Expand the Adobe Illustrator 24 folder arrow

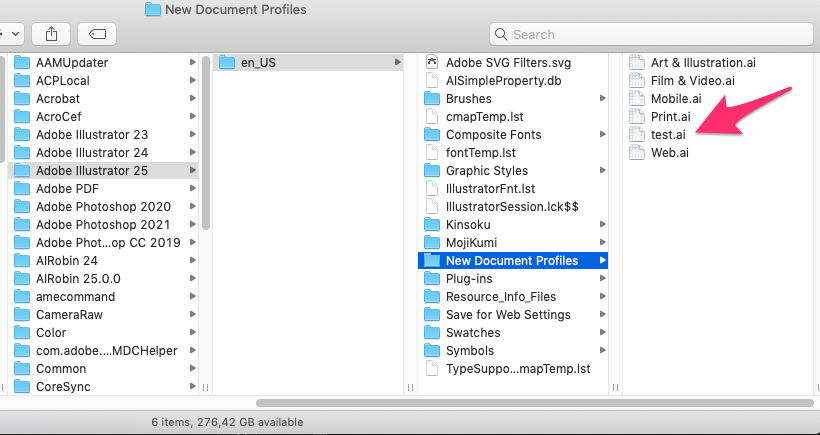tap(191, 153)
